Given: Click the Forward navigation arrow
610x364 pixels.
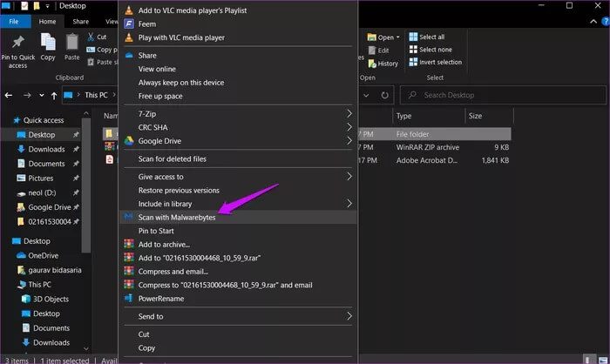Looking at the screenshot, I should (x=27, y=95).
